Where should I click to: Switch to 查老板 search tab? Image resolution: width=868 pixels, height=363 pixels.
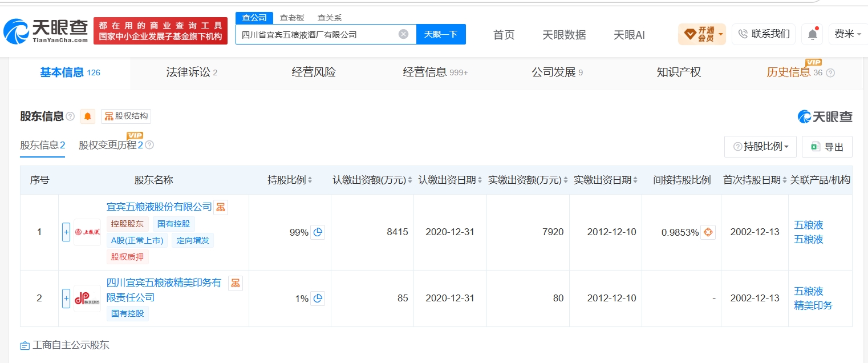click(292, 18)
